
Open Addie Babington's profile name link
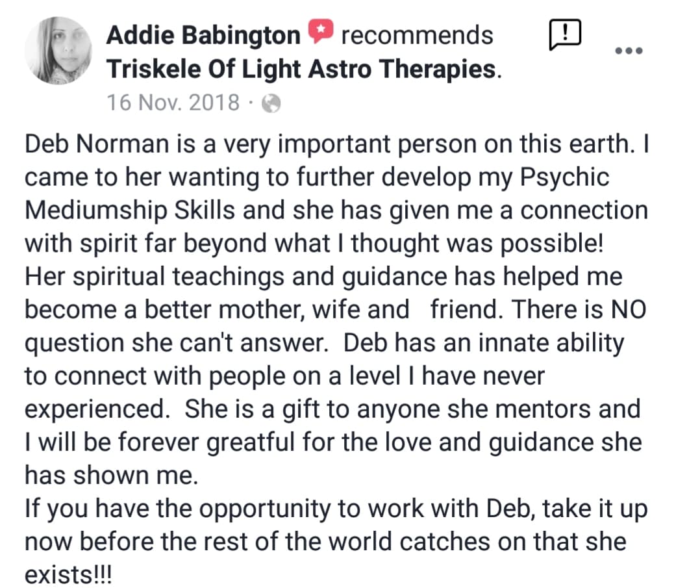pos(204,35)
